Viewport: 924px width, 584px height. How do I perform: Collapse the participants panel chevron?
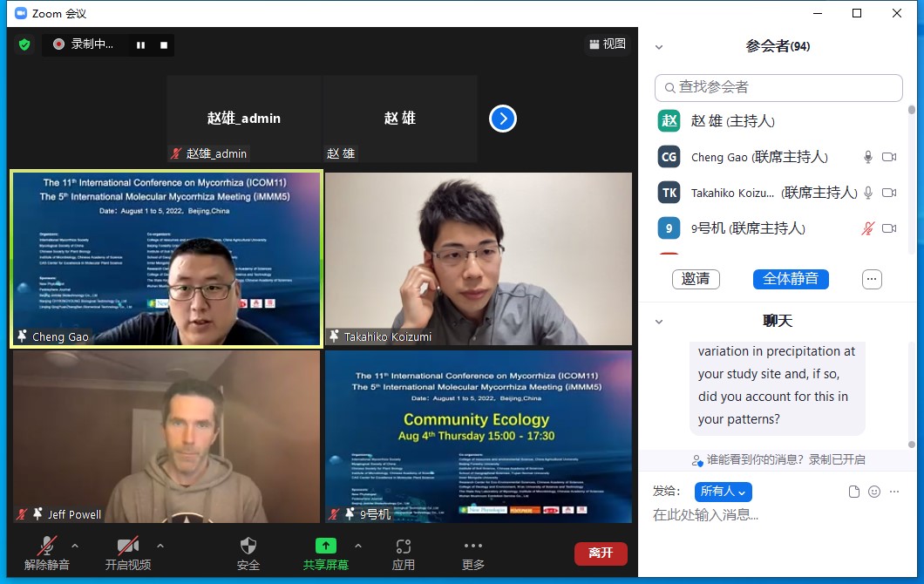[659, 47]
